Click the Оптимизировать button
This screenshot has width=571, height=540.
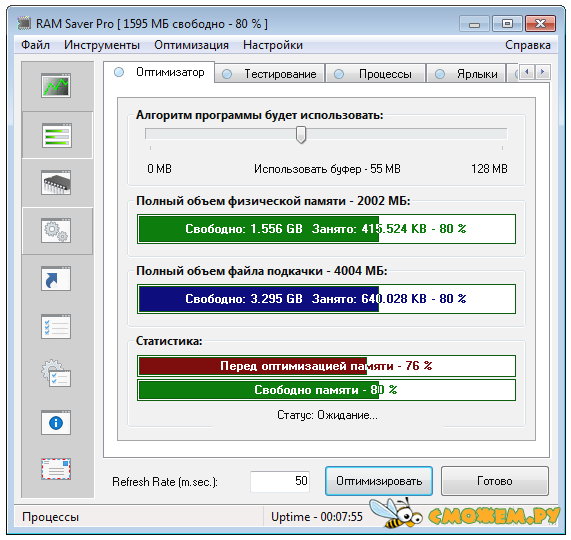pos(379,481)
